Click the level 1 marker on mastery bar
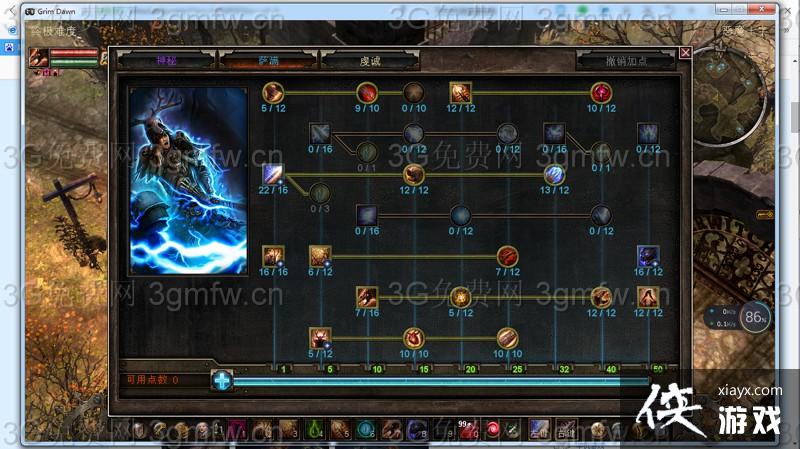Screen dimensions: 800x449 (283, 369)
